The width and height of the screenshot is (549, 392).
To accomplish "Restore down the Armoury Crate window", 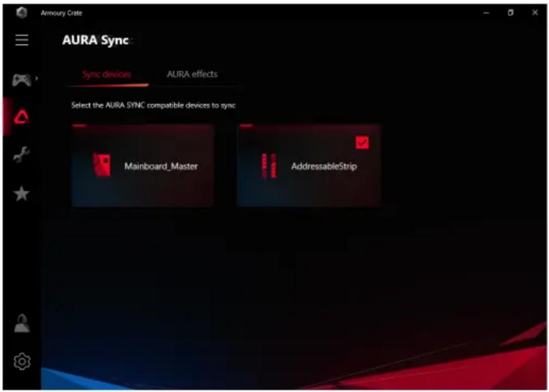I will click(511, 13).
